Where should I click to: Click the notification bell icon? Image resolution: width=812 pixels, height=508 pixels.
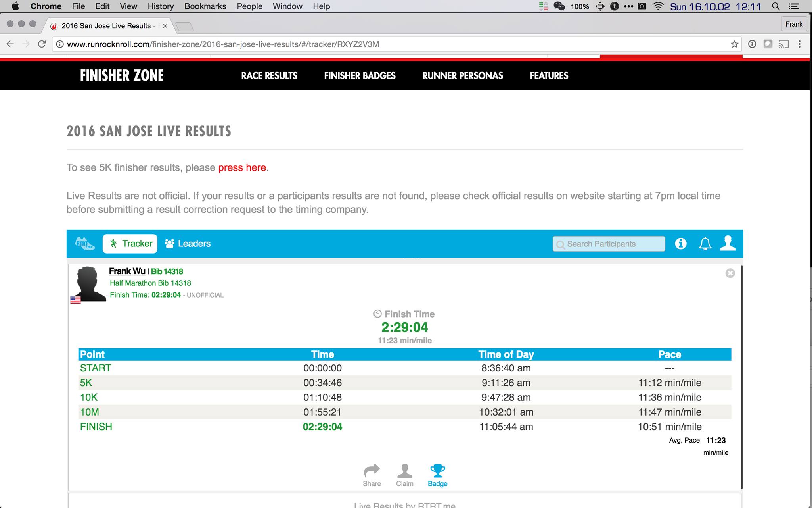coord(705,244)
